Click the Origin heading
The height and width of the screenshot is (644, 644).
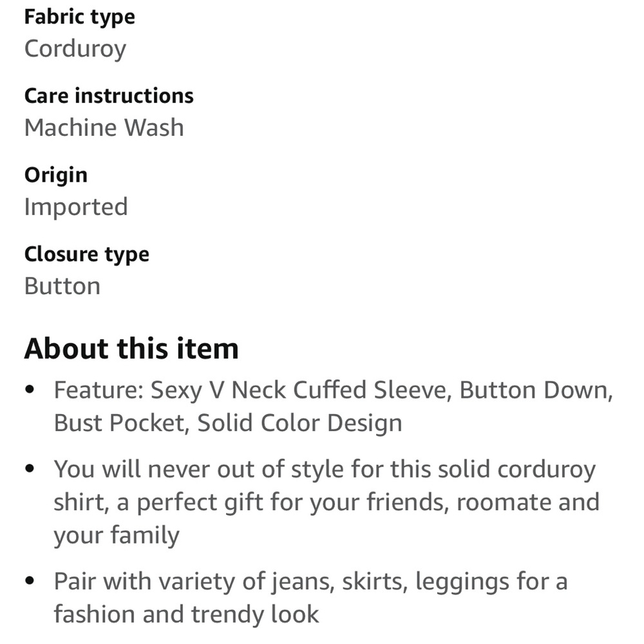pyautogui.click(x=56, y=175)
